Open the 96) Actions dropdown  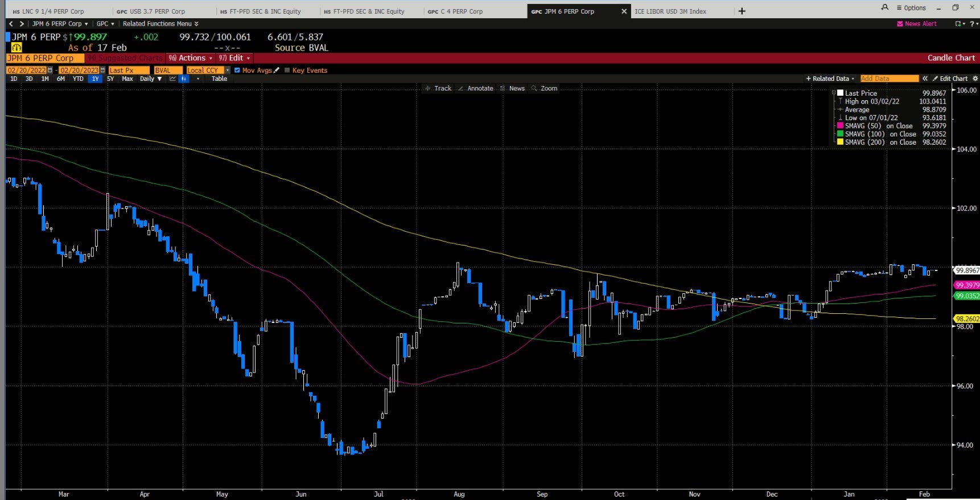(191, 58)
